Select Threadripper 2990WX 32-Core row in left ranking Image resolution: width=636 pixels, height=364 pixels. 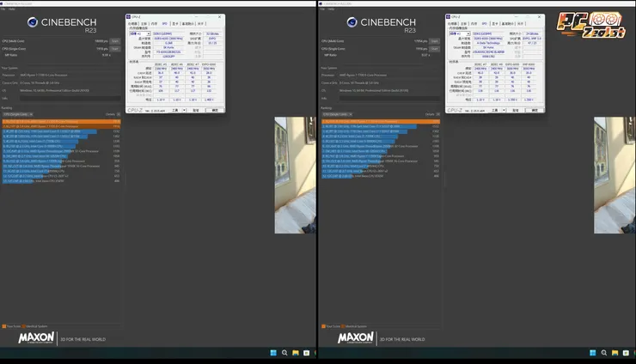coord(61,151)
